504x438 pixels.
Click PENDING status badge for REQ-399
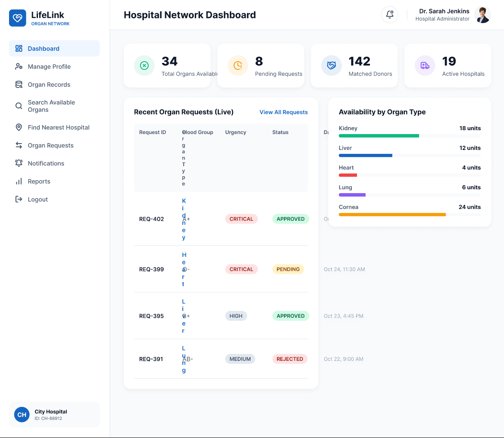coord(288,269)
